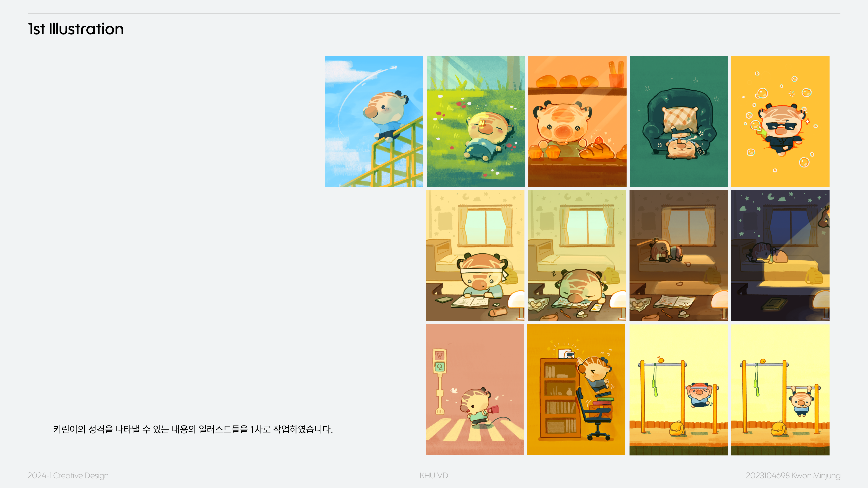Viewport: 868px width, 488px height.
Task: Open the blue sky railing illustration
Action: pos(374,122)
